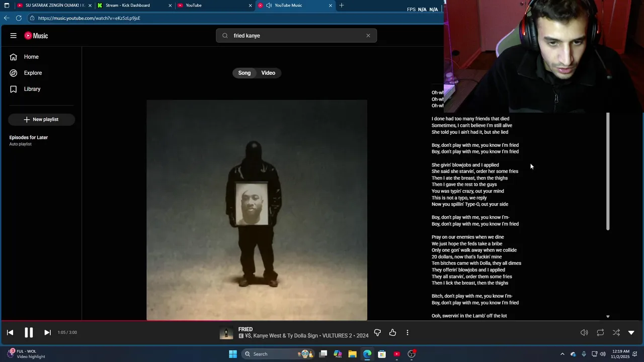
Task: Click lyric 'Pray on our enemies when we dine'
Action: 468,237
